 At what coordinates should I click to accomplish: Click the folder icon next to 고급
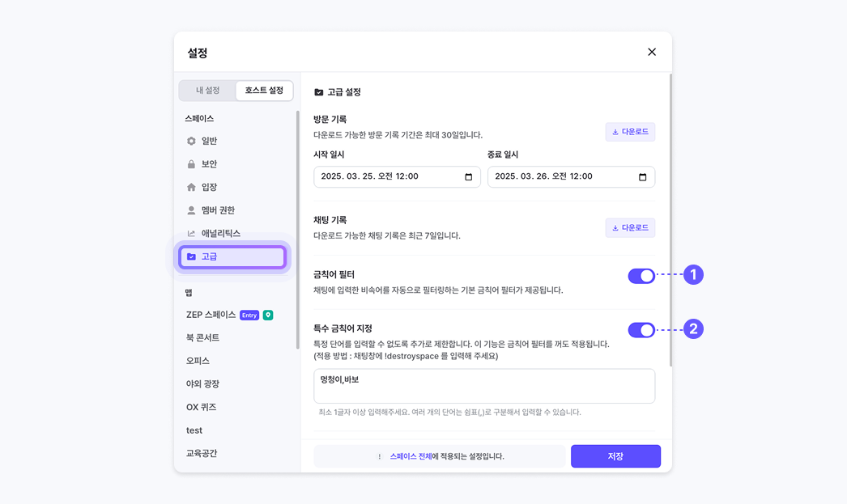pyautogui.click(x=191, y=256)
